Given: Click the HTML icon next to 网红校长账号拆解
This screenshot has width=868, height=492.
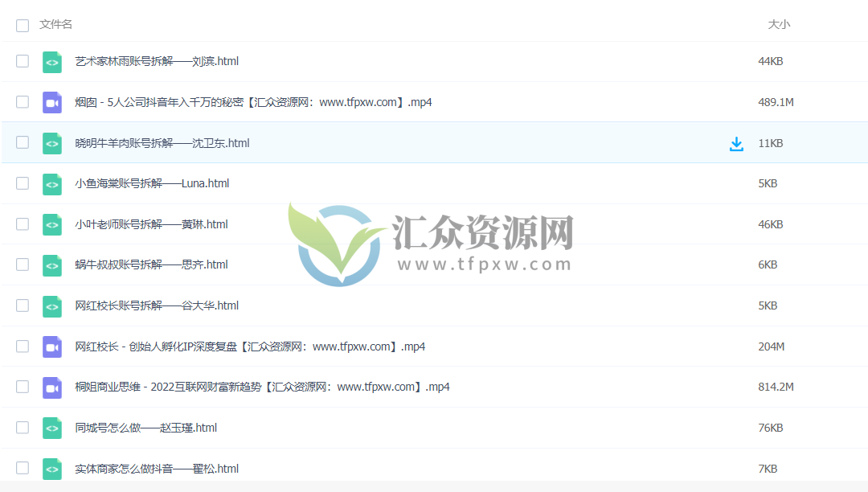Looking at the screenshot, I should click(x=51, y=305).
